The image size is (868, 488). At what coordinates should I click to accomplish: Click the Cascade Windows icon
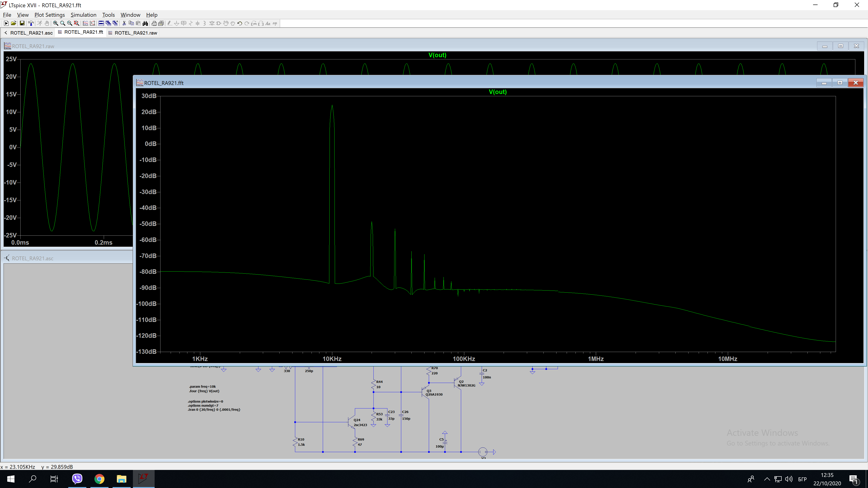click(x=108, y=23)
